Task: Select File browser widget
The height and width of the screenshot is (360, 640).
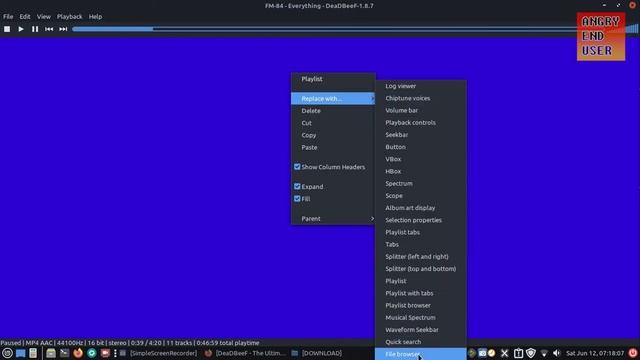Action: [421, 354]
